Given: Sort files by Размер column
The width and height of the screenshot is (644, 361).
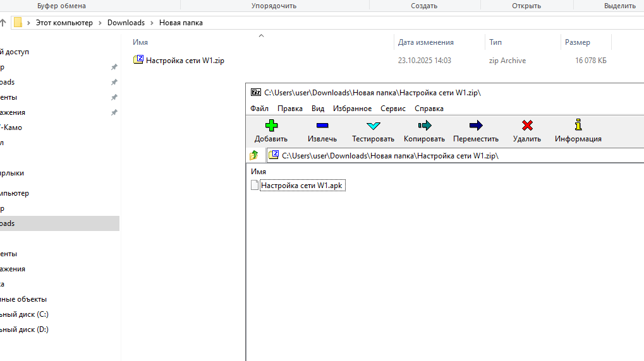Looking at the screenshot, I should pos(578,42).
